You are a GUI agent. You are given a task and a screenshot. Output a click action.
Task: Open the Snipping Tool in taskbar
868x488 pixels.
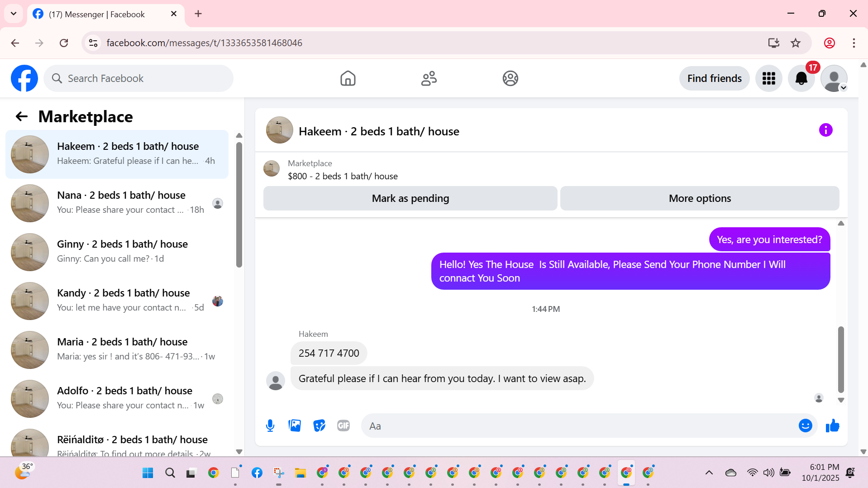pos(278,473)
